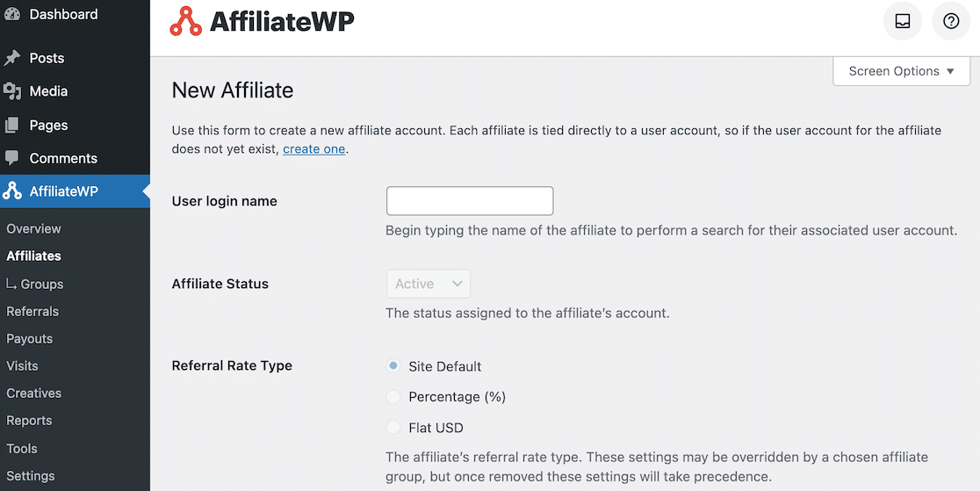This screenshot has width=980, height=491.
Task: Select the Flat USD rate type
Action: tap(393, 427)
